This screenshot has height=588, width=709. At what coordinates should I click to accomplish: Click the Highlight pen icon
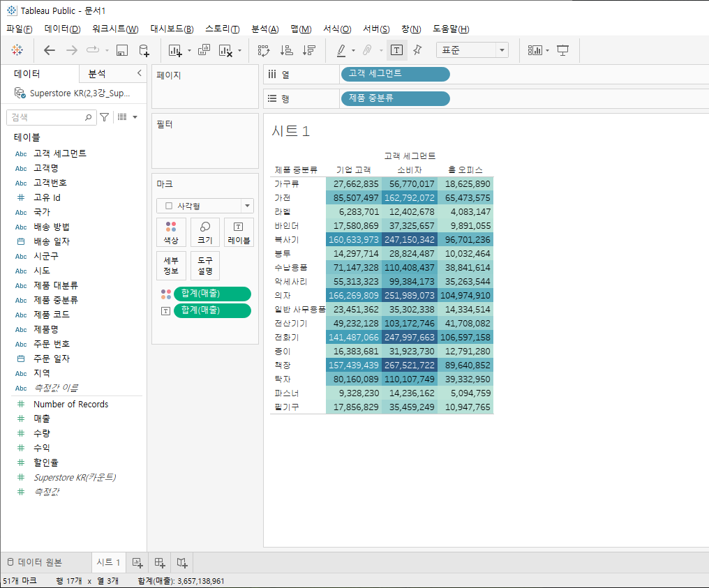click(x=341, y=50)
